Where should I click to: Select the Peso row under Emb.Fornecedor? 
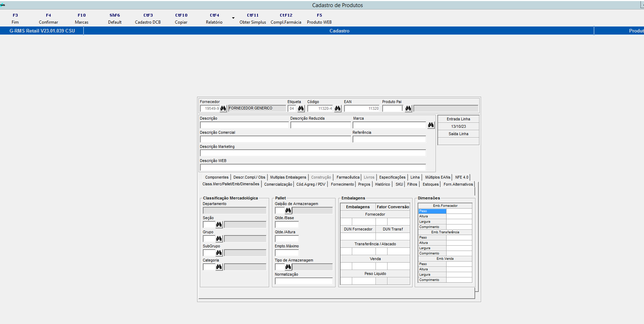432,211
